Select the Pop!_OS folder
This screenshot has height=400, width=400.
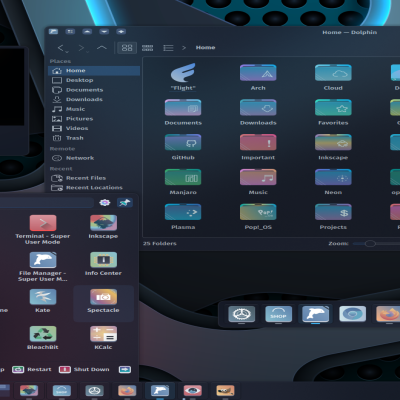[258, 216]
